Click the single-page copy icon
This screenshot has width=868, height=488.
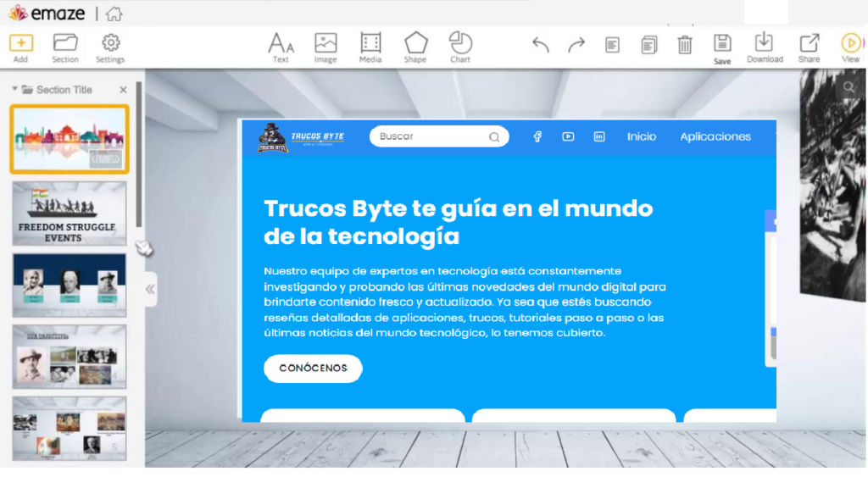click(612, 45)
